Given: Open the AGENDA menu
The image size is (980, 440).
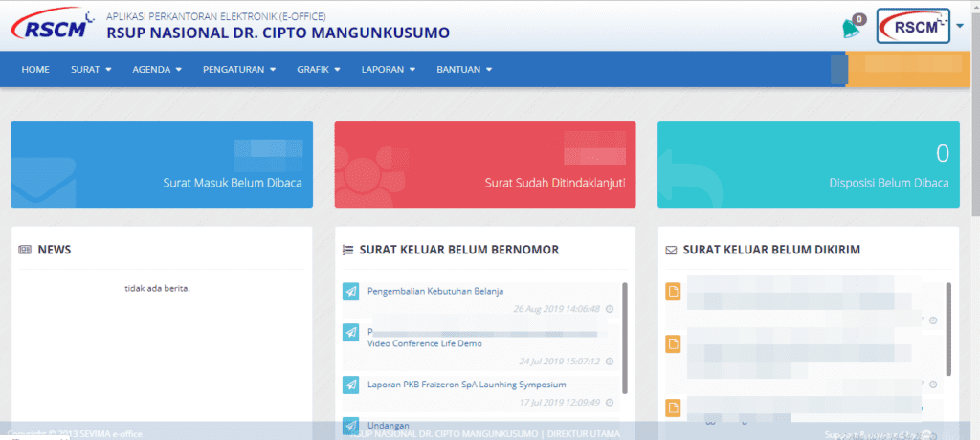Looking at the screenshot, I should click(x=157, y=70).
